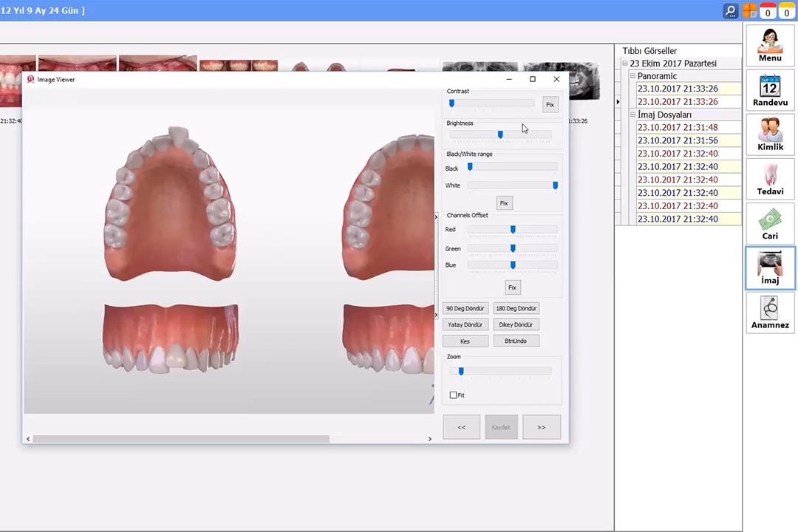Click the Brightness slider handle
Viewport: 798px width, 532px height.
500,134
